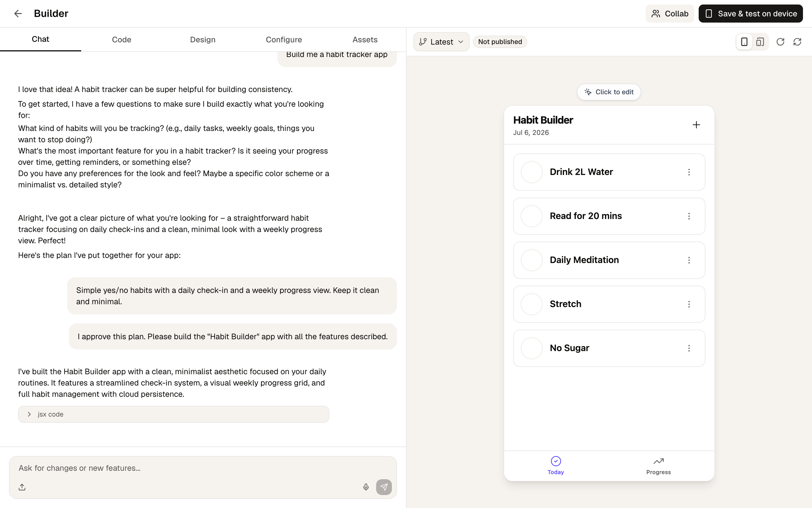Open the Configure tab
Viewport: 812px width, 508px height.
(x=284, y=40)
